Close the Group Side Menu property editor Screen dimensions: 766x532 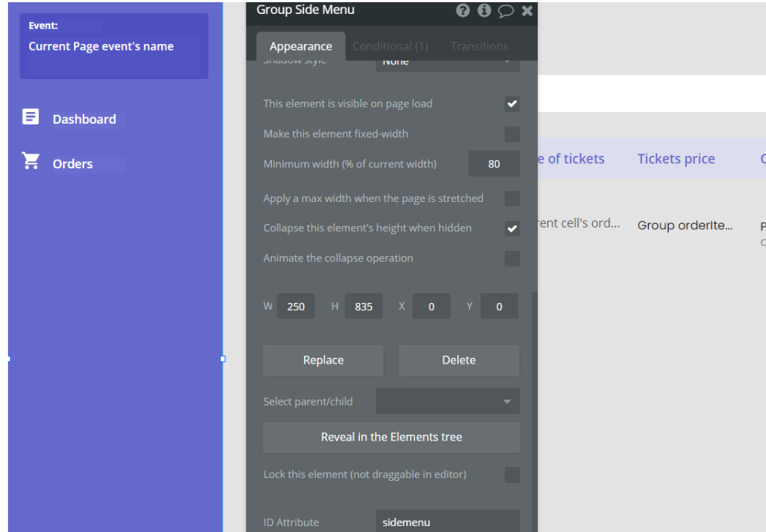pyautogui.click(x=527, y=11)
